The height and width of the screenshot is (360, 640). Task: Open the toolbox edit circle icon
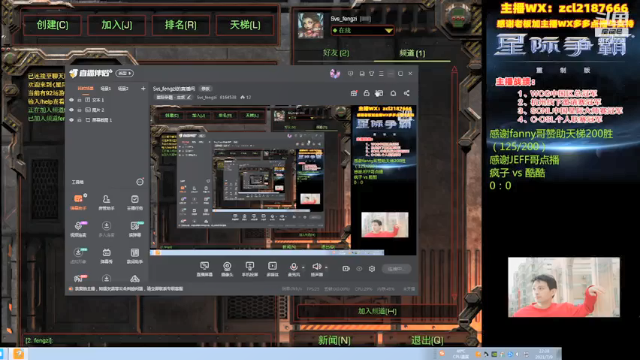point(140,182)
